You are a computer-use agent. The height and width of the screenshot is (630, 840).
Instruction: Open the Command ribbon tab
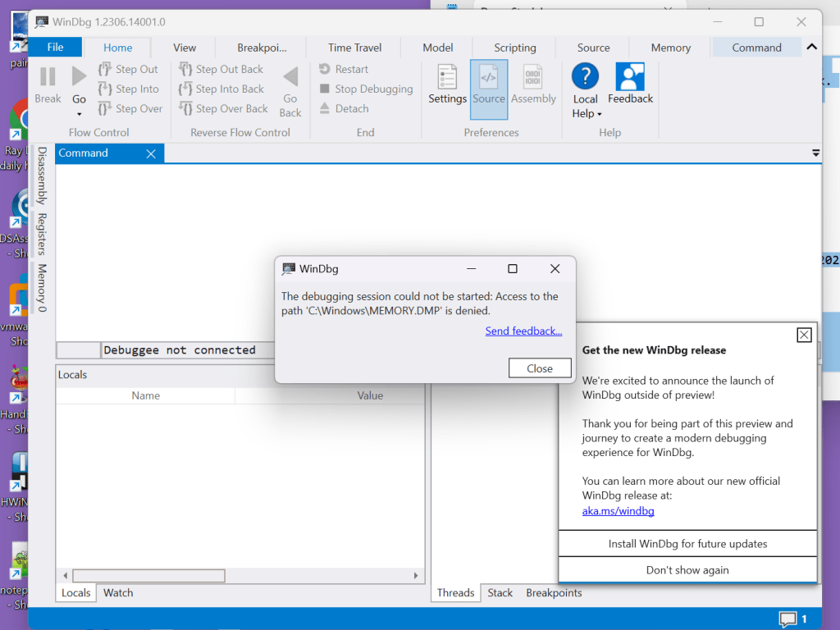[x=756, y=48]
